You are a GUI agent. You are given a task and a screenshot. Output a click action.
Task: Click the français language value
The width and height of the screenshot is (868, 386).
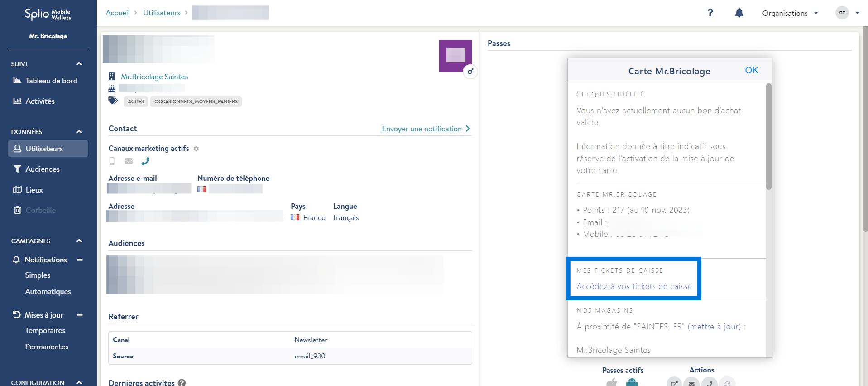(x=346, y=217)
